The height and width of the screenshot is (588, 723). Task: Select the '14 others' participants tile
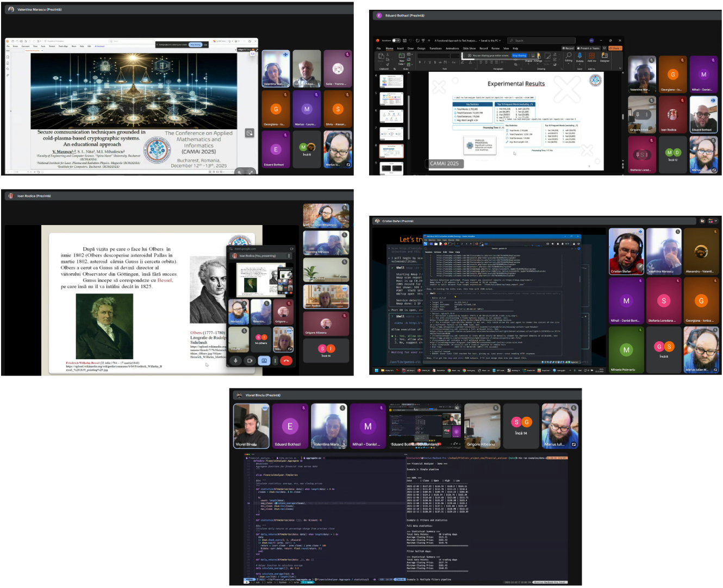(261, 340)
